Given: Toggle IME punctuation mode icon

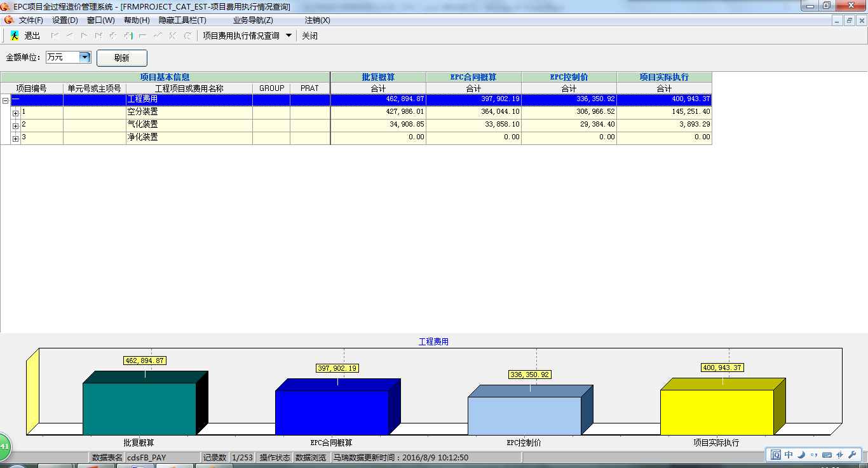Looking at the screenshot, I should click(x=813, y=455).
